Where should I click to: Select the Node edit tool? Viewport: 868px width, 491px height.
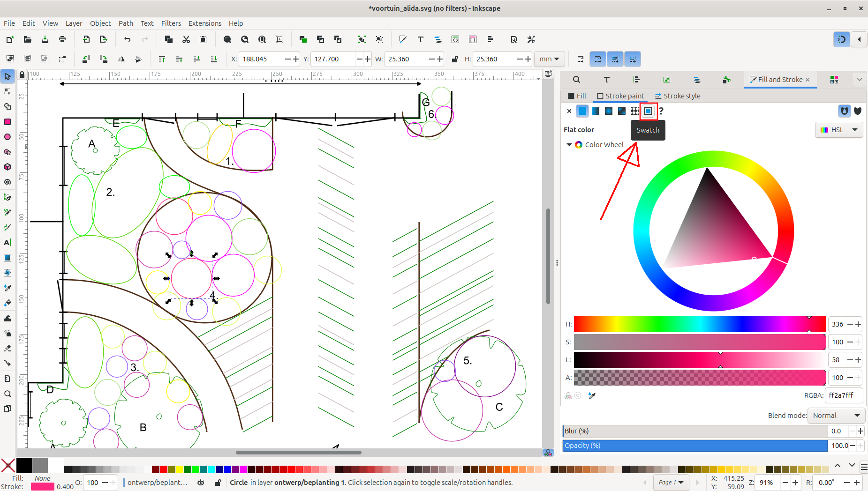(8, 91)
